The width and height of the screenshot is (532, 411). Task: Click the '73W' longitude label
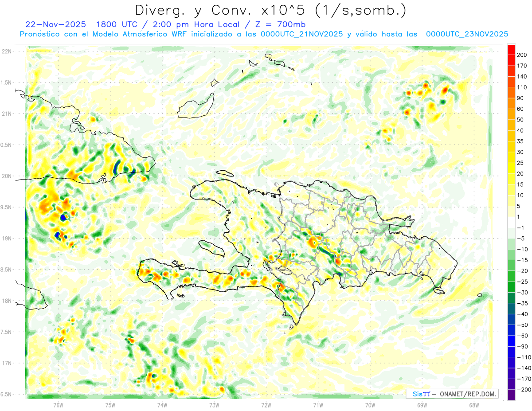pyautogui.click(x=214, y=405)
